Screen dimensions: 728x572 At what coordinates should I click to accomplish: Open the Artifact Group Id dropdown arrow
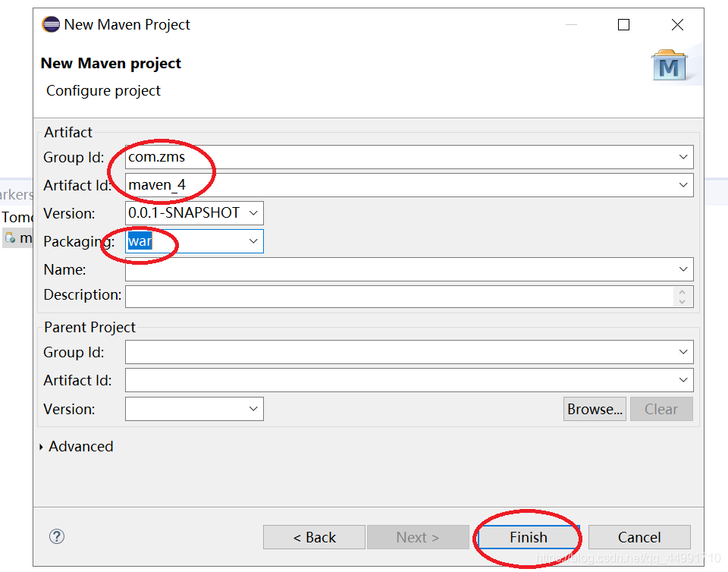(683, 157)
